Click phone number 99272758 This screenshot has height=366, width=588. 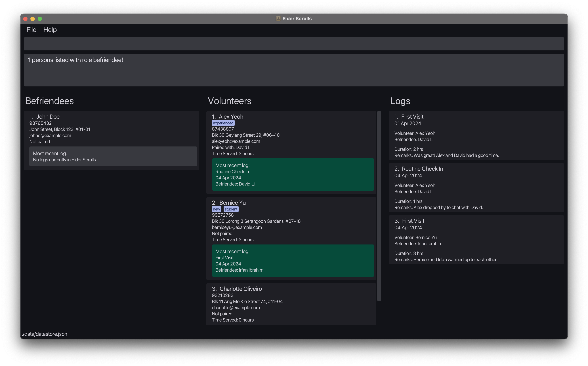point(223,215)
